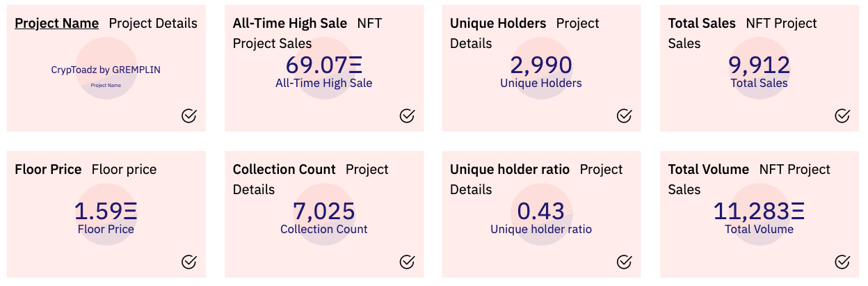Open the Unique Holders card title
This screenshot has width=868, height=286.
498,23
